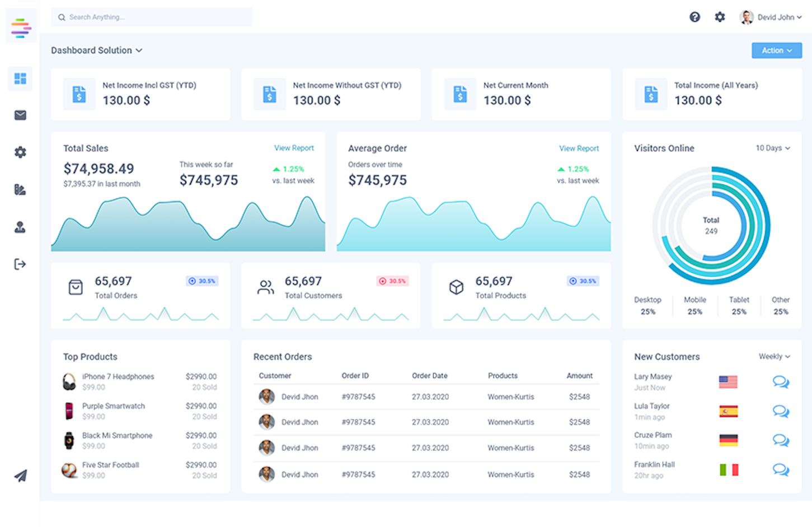Image resolution: width=812 pixels, height=527 pixels.
Task: Click the iPhone 7 Headphones product thumbnail
Action: [x=68, y=381]
